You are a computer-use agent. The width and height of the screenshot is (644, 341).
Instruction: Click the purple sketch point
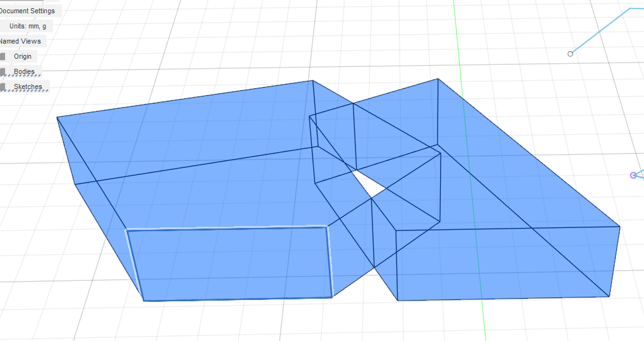pyautogui.click(x=633, y=175)
